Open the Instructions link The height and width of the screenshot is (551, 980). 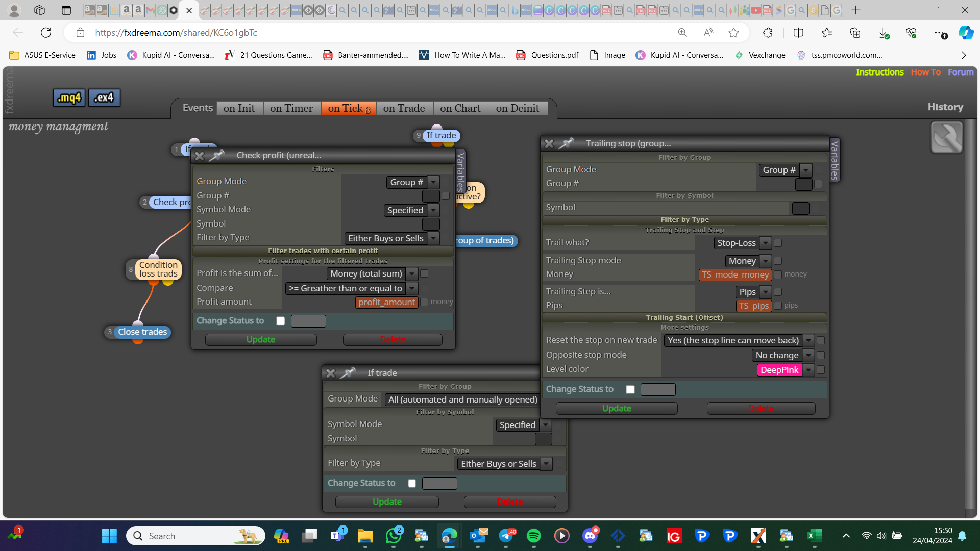tap(879, 72)
